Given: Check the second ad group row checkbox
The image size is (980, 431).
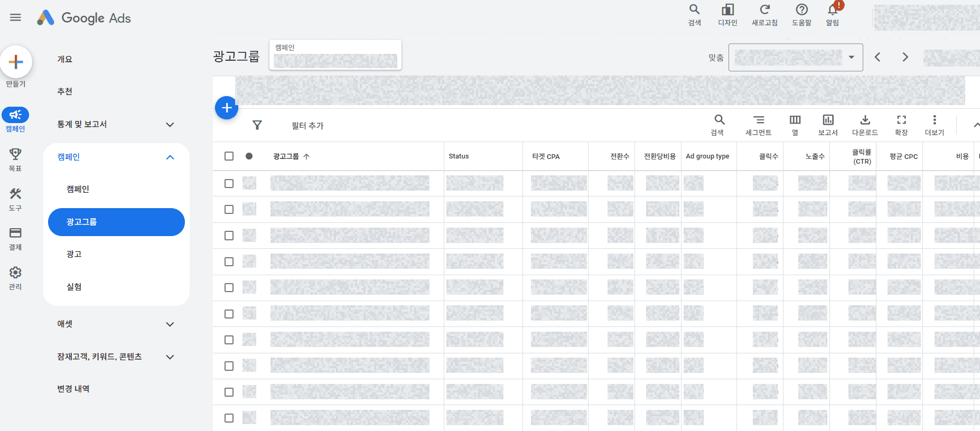Looking at the screenshot, I should [229, 210].
